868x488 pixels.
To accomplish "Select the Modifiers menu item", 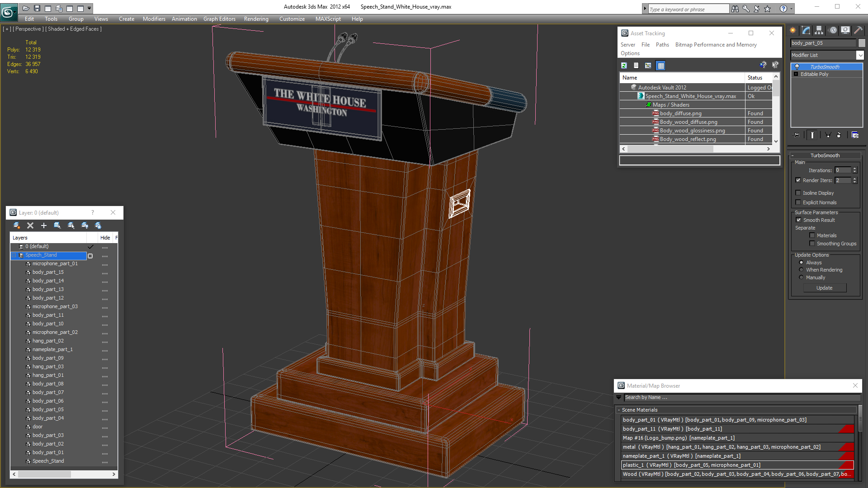I will (x=154, y=19).
